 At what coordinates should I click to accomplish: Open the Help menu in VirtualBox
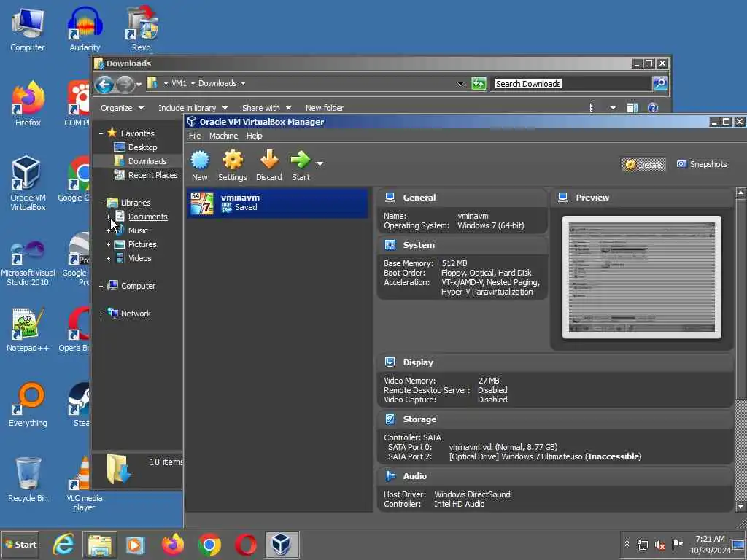click(254, 136)
